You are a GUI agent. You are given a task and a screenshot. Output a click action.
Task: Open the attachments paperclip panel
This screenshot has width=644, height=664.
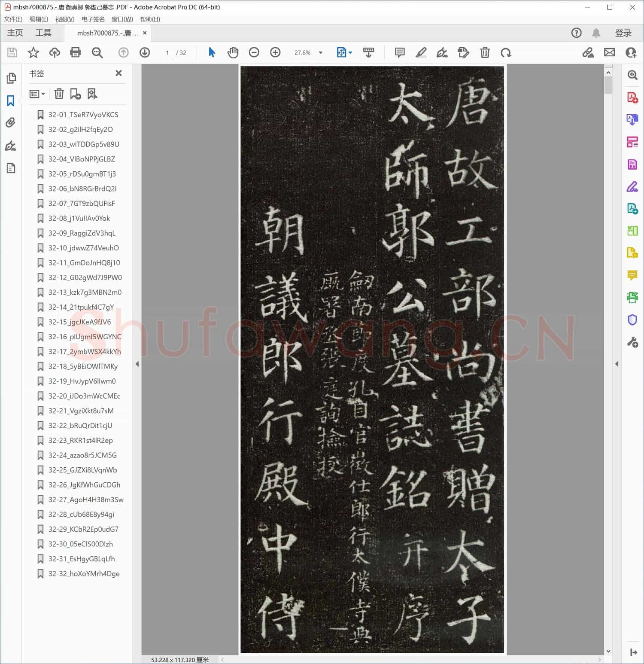(11, 123)
